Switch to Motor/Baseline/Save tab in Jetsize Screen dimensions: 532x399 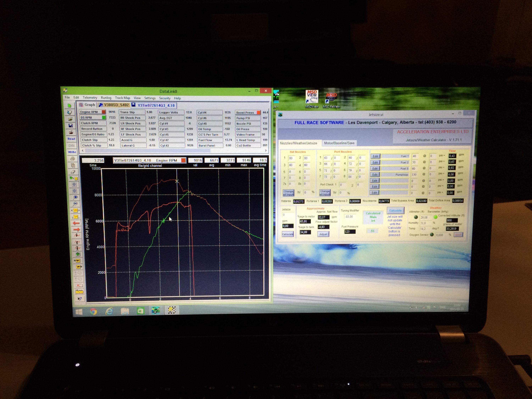(339, 143)
